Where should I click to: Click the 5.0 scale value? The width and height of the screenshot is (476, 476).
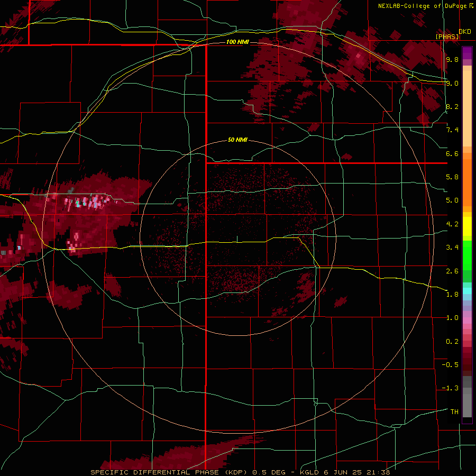tap(452, 200)
